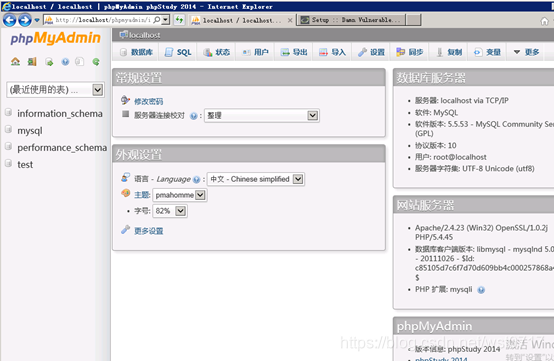This screenshot has height=361, width=554.
Task: Click the phpMyAdmin logo
Action: (55, 38)
